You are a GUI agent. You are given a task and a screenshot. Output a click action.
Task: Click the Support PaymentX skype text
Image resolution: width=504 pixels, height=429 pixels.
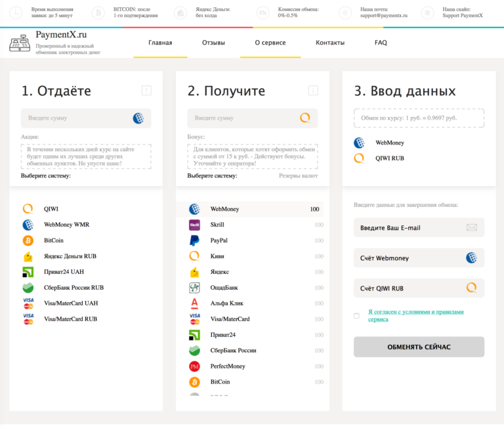click(463, 16)
